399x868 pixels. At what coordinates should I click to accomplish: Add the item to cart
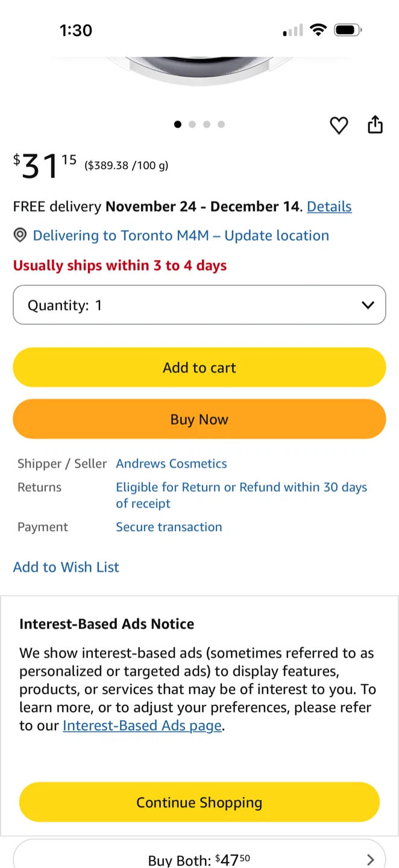click(199, 367)
